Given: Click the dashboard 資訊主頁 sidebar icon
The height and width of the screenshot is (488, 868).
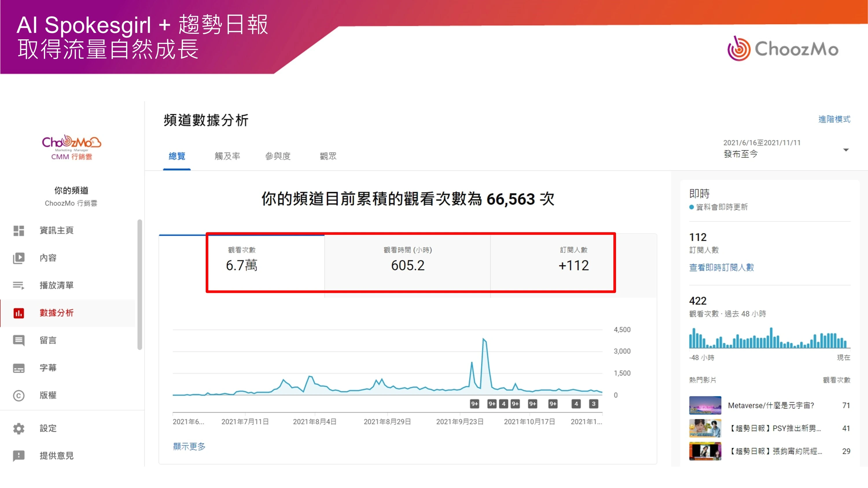Looking at the screenshot, I should point(19,231).
